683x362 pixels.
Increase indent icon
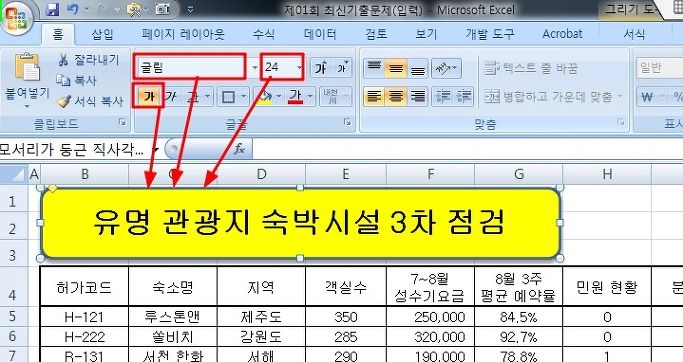(x=464, y=96)
